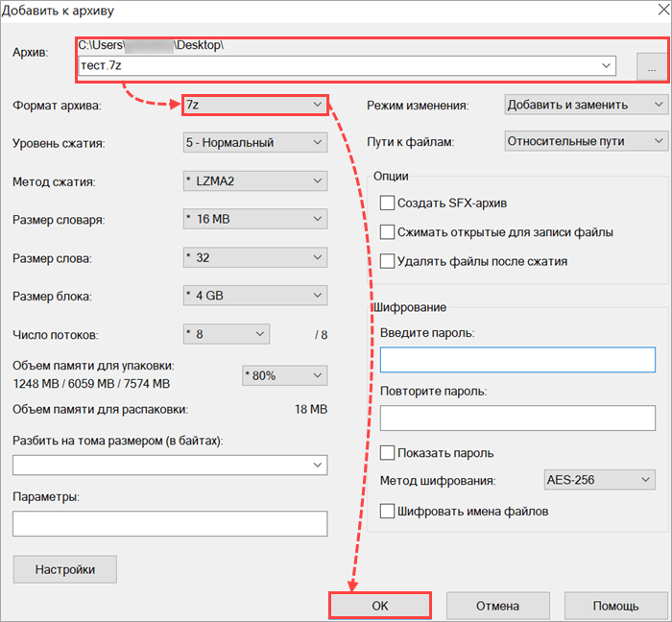This screenshot has height=622, width=672.
Task: Open the 80% memory usage dropdown
Action: (x=284, y=375)
